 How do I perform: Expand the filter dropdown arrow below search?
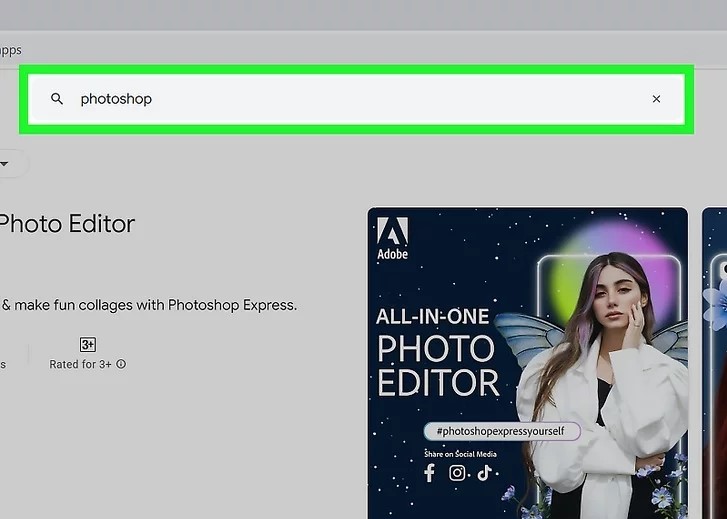[x=4, y=164]
